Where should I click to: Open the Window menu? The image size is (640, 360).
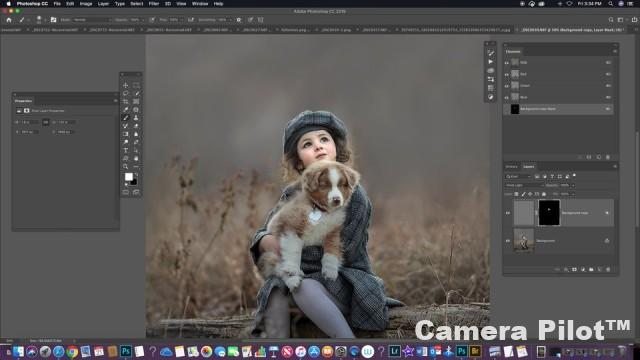pyautogui.click(x=200, y=4)
